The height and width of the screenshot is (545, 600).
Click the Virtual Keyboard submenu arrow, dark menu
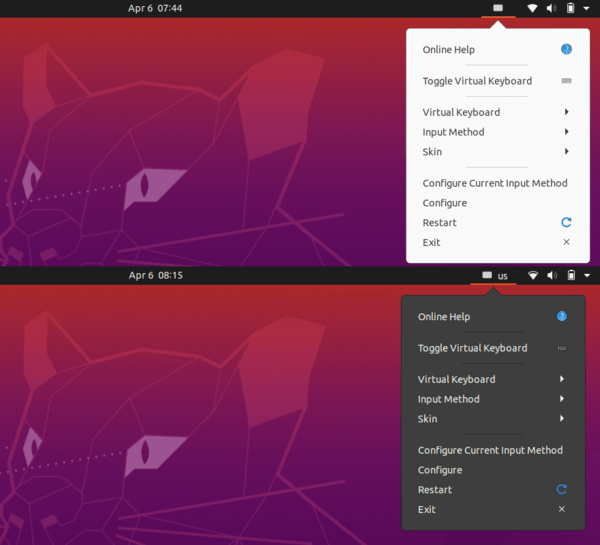coord(562,379)
